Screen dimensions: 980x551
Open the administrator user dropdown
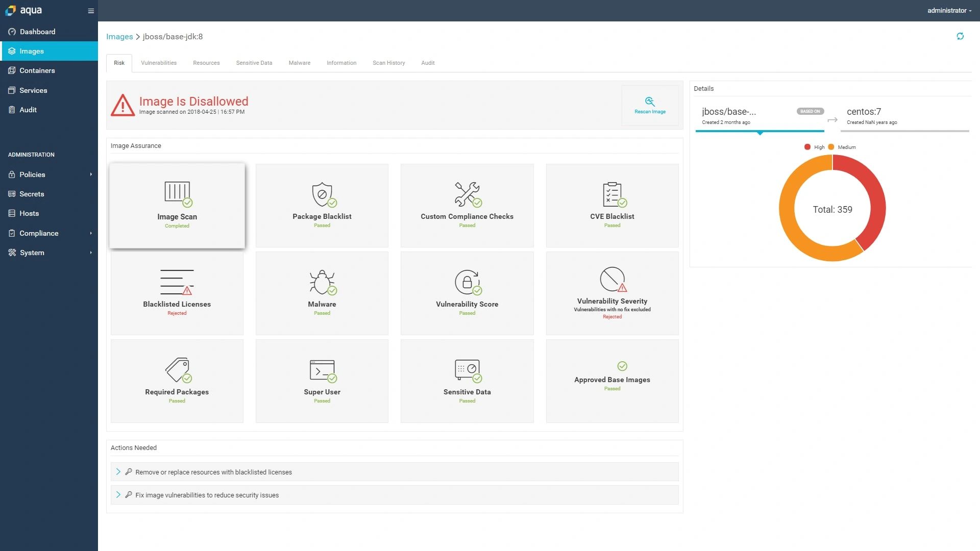(x=949, y=11)
